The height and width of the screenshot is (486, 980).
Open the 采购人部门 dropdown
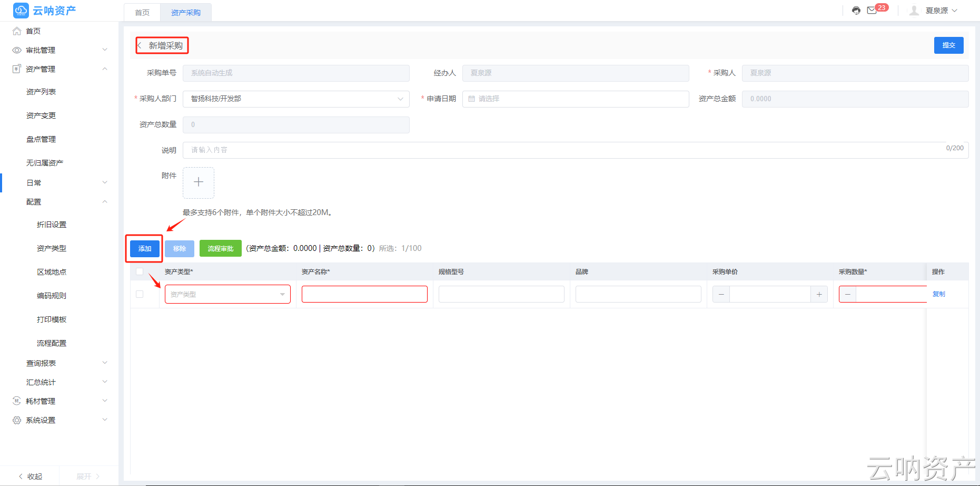[296, 99]
